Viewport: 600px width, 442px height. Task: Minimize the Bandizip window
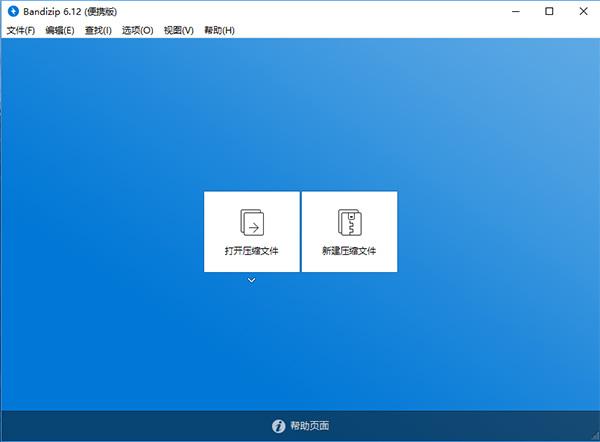(516, 11)
